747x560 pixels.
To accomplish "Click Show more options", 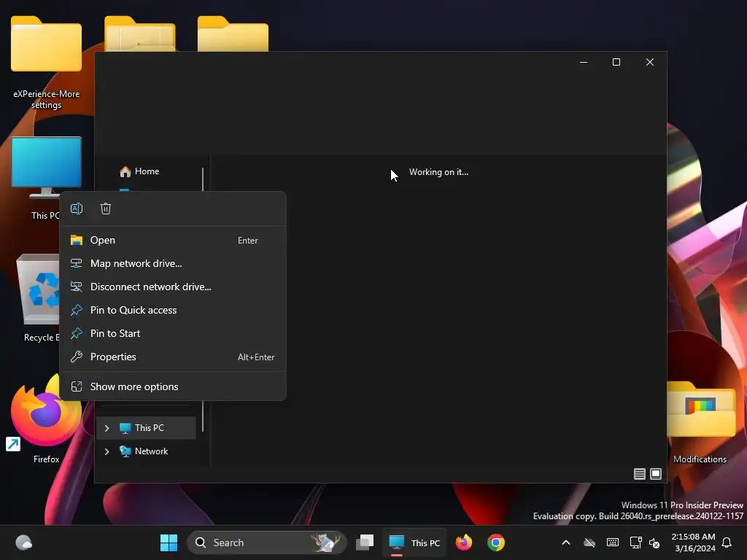I will [x=172, y=386].
